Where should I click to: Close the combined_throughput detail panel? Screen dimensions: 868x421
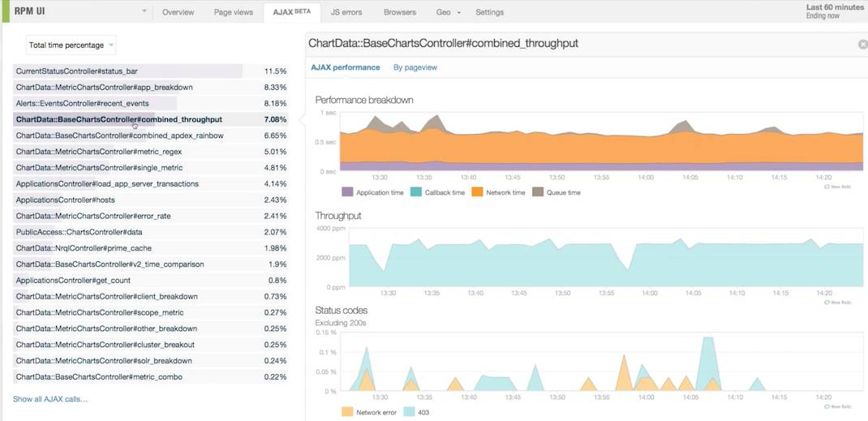[x=862, y=44]
